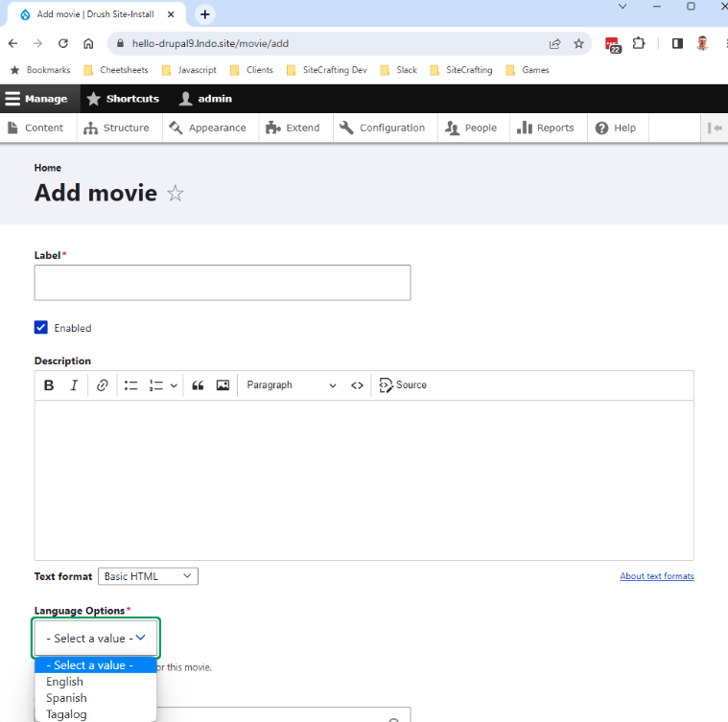The height and width of the screenshot is (722, 728).
Task: Focus the Label text field
Action: point(223,283)
